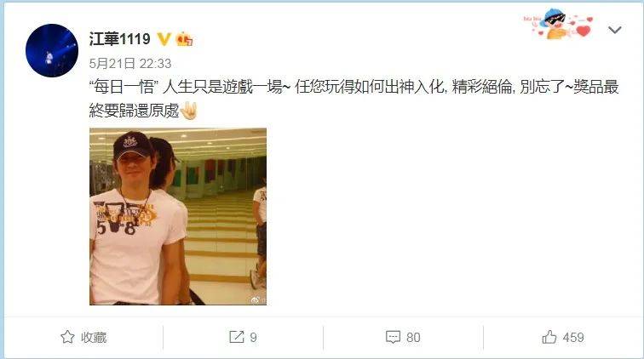This screenshot has height=359, width=644.
Task: Click the comment speech bubble icon
Action: coord(393,337)
